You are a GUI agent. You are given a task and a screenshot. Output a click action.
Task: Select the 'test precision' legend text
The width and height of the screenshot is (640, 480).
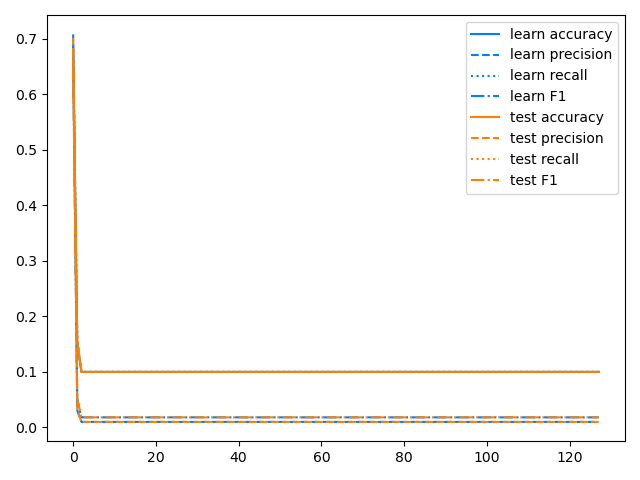557,138
